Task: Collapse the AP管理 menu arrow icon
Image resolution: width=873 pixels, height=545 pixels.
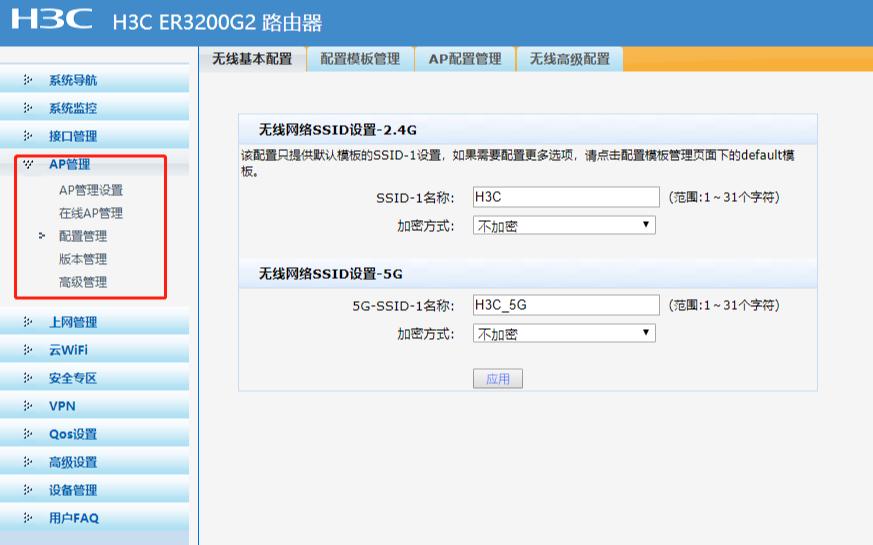Action: pyautogui.click(x=28, y=164)
